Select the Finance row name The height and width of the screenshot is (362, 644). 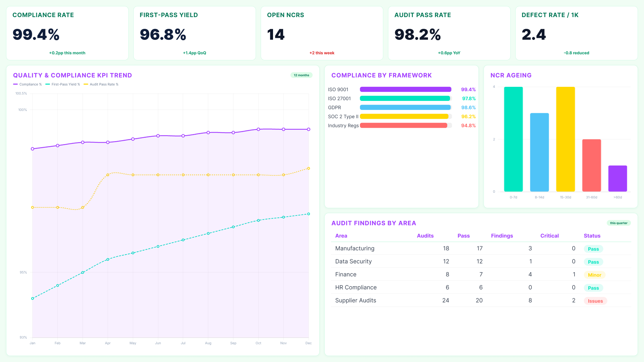[x=345, y=275]
